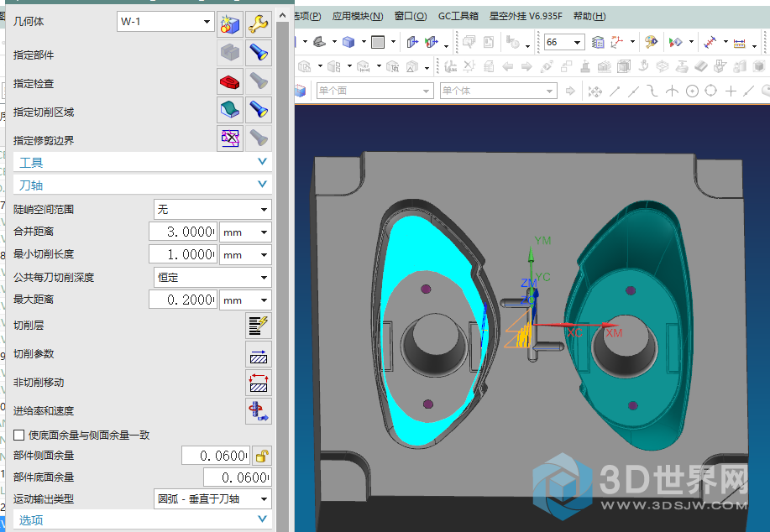
Task: Toggle the lock icon beside 部件侧面余量
Action: [x=262, y=456]
